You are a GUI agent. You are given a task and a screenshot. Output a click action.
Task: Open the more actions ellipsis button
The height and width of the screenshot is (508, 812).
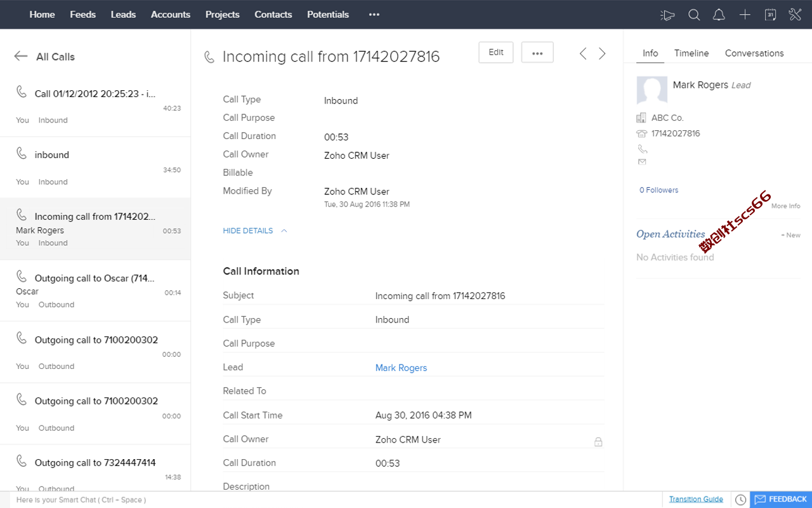pos(537,53)
